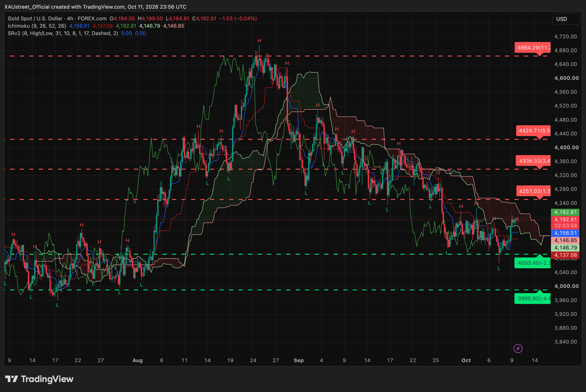The width and height of the screenshot is (586, 392).
Task: Select the Ichimoku (9, 26, 52, 26) indicator
Action: [x=37, y=26]
